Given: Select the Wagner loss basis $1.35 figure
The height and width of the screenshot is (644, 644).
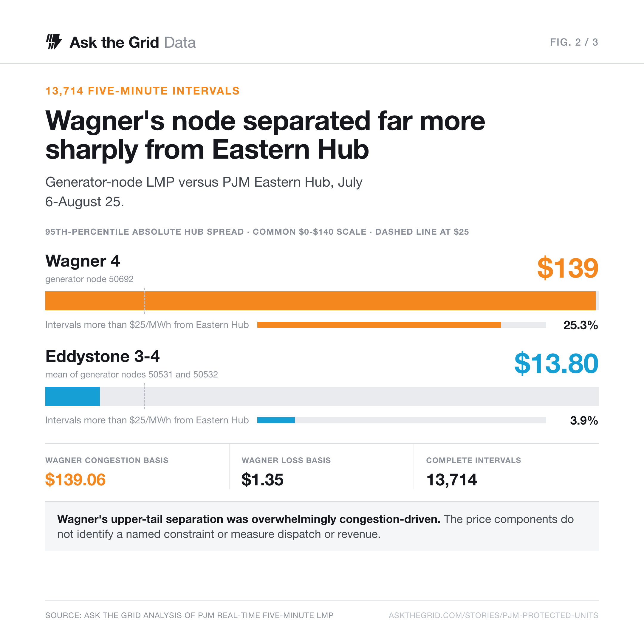Looking at the screenshot, I should [262, 479].
